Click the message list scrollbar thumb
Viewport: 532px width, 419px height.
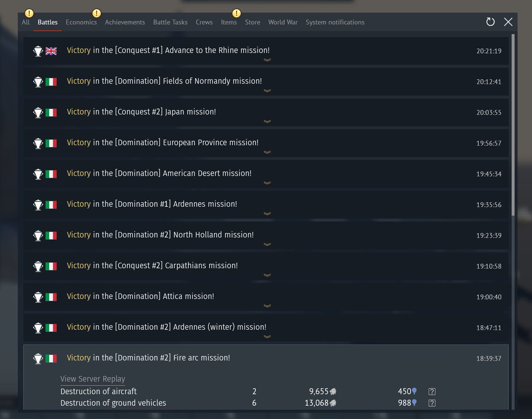(x=513, y=124)
